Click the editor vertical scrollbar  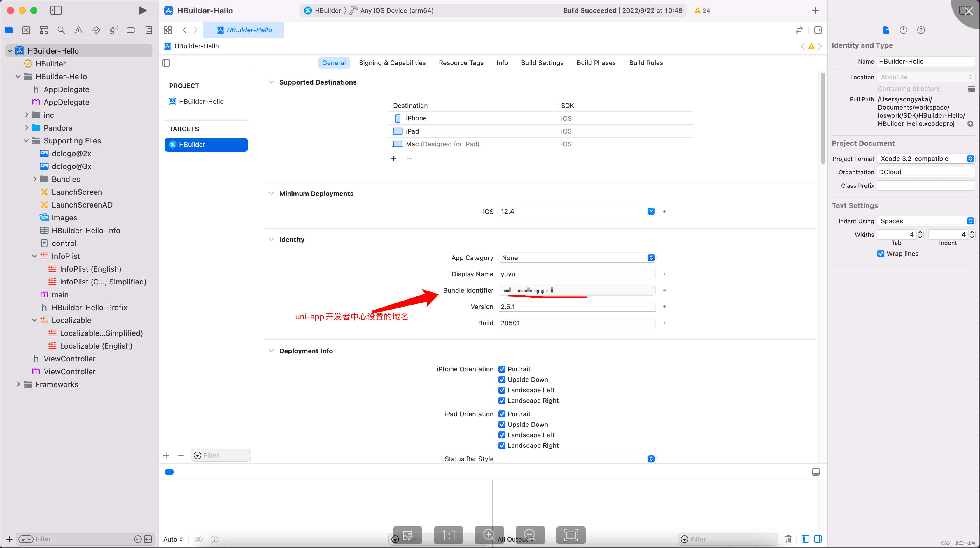[823, 118]
